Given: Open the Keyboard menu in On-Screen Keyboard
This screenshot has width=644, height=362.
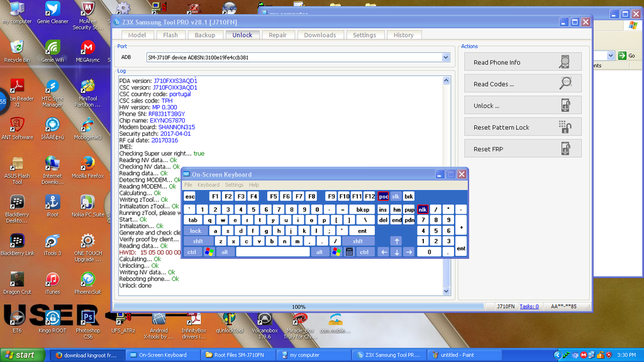Looking at the screenshot, I should pos(208,185).
